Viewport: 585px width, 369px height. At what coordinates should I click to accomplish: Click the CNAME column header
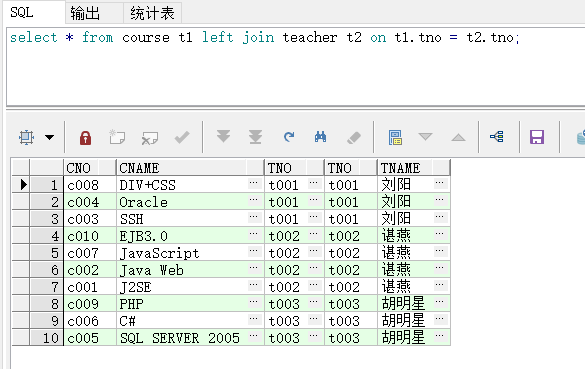[190, 168]
